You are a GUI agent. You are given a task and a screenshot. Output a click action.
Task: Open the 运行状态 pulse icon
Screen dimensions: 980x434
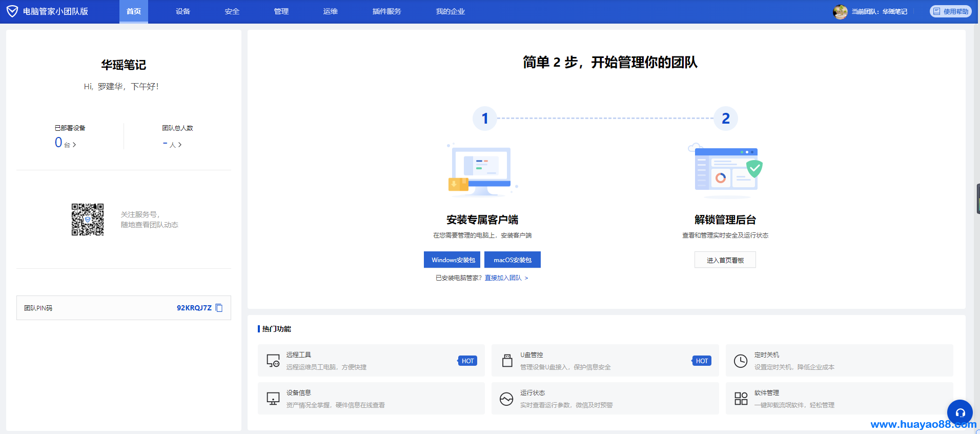coord(506,399)
